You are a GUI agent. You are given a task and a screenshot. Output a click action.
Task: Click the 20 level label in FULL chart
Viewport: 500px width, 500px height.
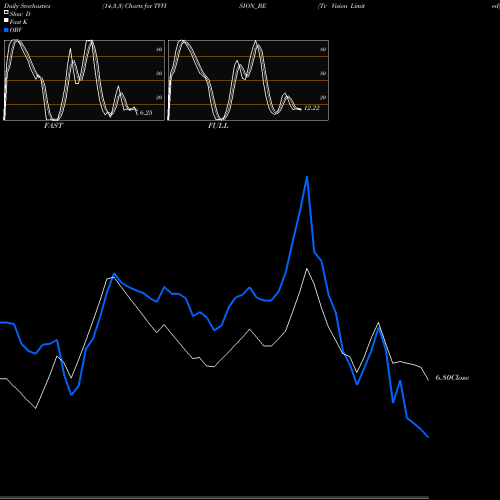tap(323, 97)
